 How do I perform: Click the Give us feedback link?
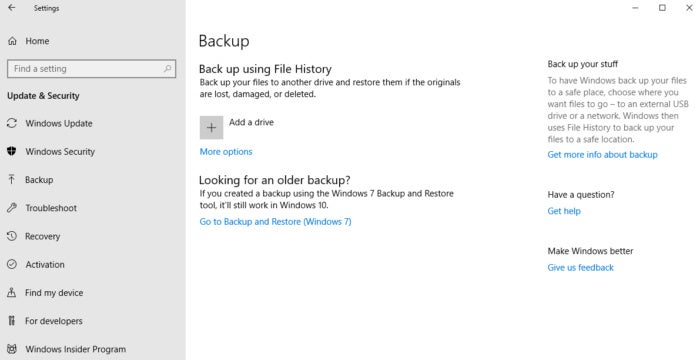pos(580,268)
